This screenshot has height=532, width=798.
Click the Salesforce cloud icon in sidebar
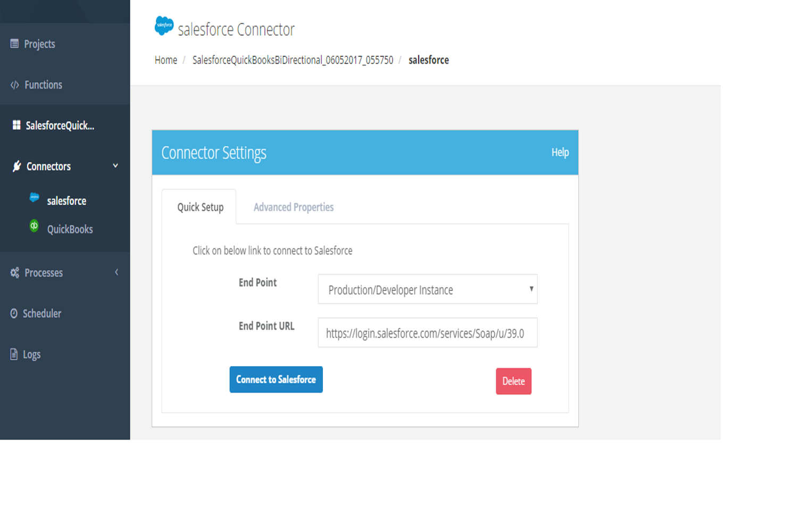[x=35, y=197]
